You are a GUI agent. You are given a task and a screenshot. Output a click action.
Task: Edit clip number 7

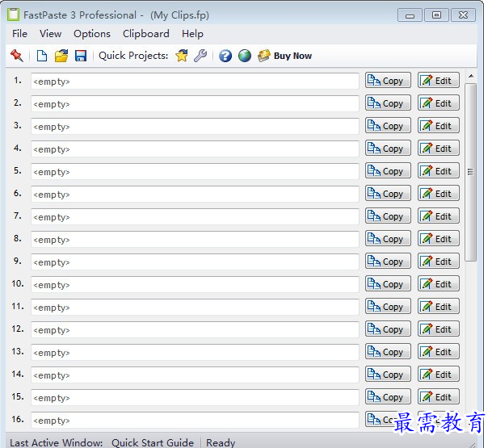click(x=439, y=216)
